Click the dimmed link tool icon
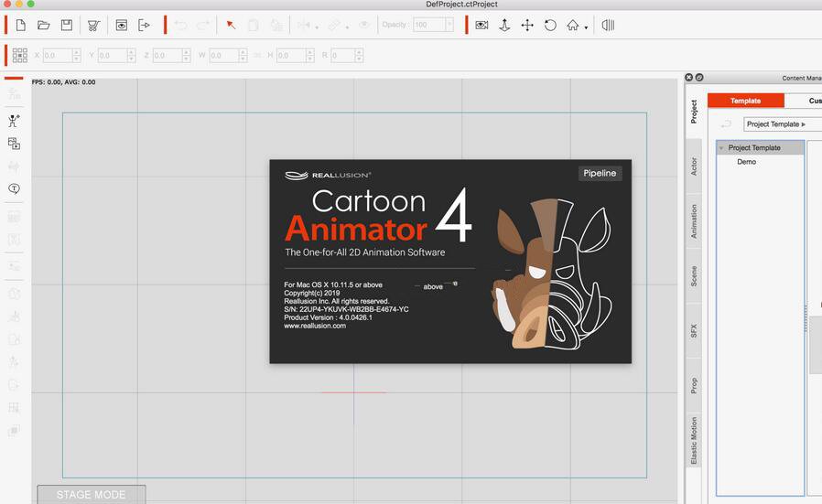Viewport: 822px width, 504px height. pyautogui.click(x=334, y=25)
